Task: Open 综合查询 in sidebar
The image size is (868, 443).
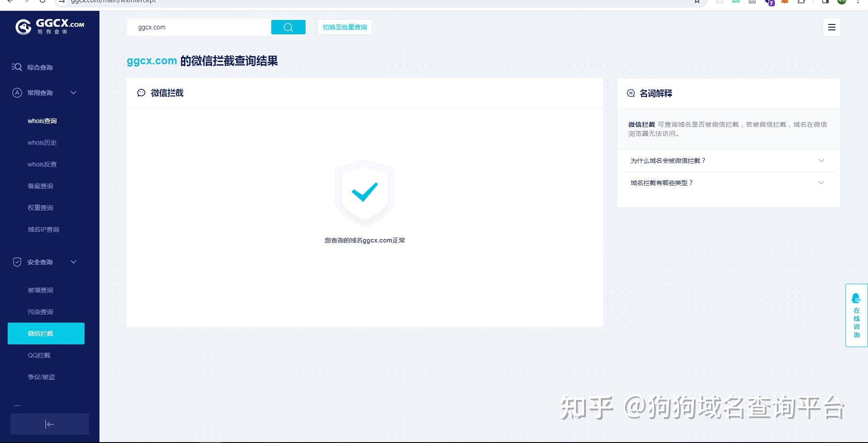Action: pos(40,67)
